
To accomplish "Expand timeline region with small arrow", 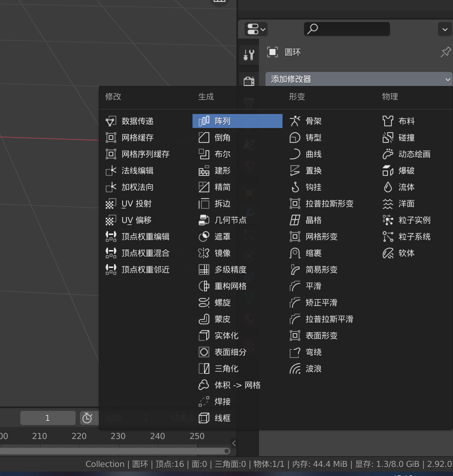I will click(234, 443).
